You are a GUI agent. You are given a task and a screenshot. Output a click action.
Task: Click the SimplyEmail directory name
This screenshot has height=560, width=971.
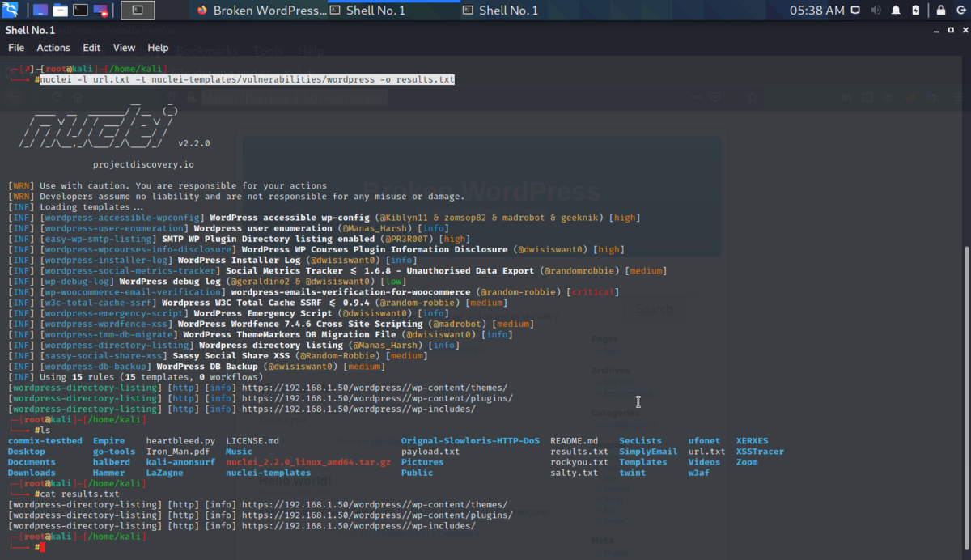[648, 452]
